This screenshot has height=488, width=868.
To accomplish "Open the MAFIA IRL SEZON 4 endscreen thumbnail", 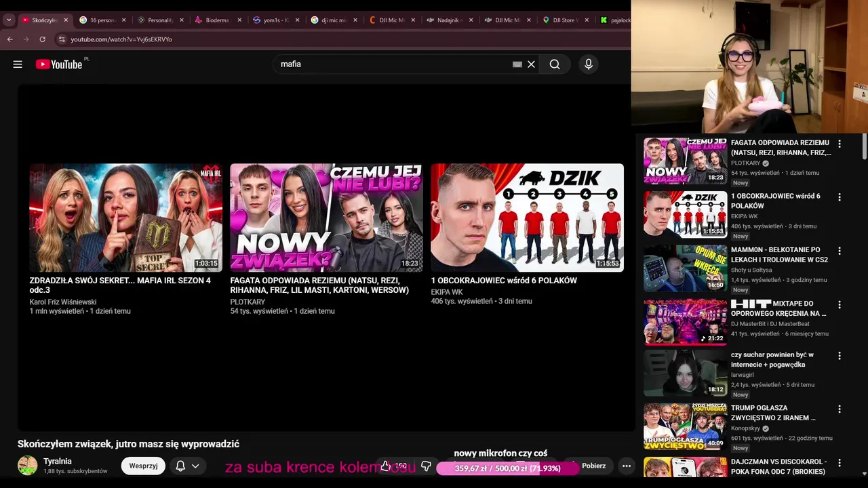I will tap(125, 218).
